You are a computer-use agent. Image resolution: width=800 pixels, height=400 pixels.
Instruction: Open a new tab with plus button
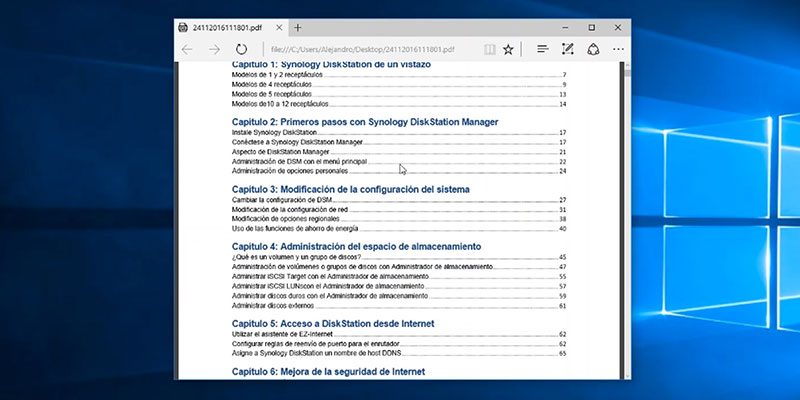[298, 28]
